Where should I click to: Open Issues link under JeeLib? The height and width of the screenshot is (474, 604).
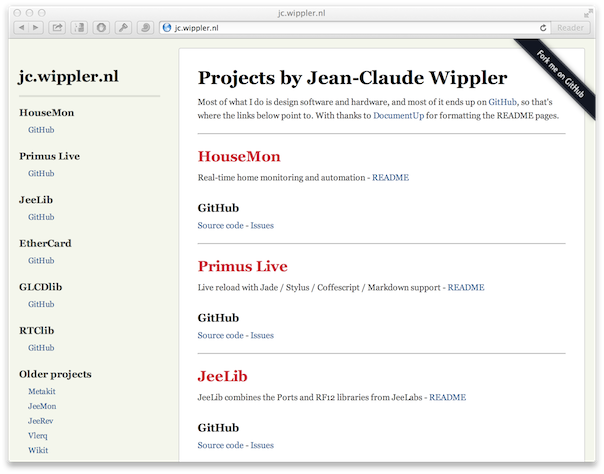coord(262,445)
